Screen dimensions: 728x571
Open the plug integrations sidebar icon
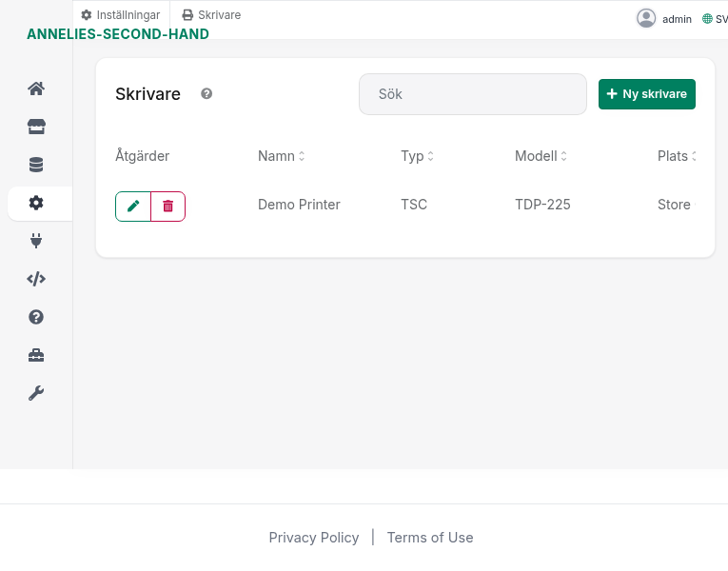tap(36, 241)
